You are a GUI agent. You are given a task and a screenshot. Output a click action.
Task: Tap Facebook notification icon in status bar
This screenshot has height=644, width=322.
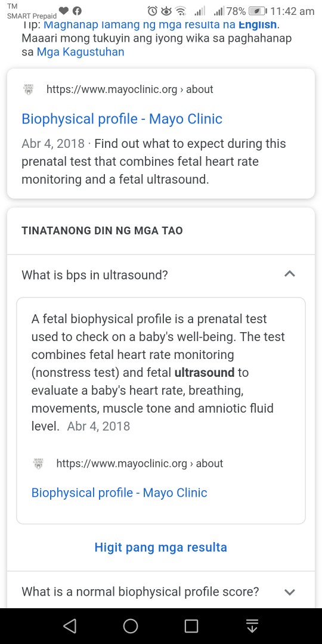[x=77, y=11]
